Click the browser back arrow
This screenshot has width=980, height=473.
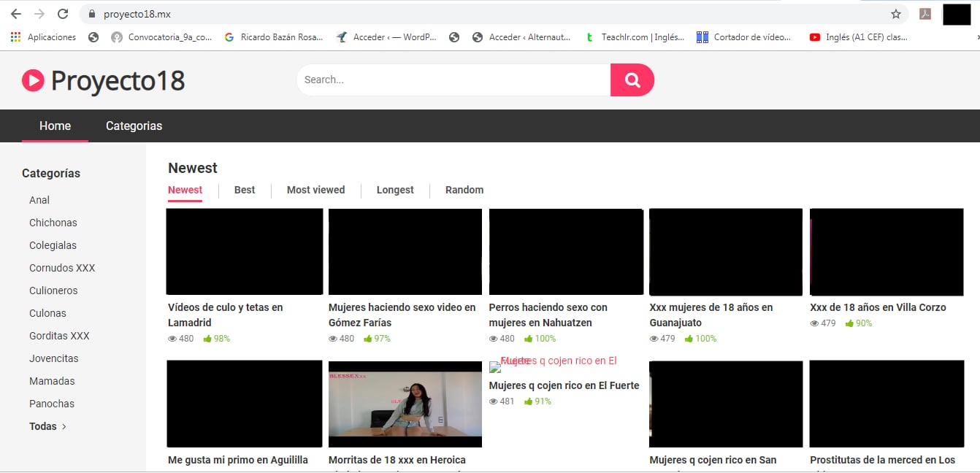[15, 14]
